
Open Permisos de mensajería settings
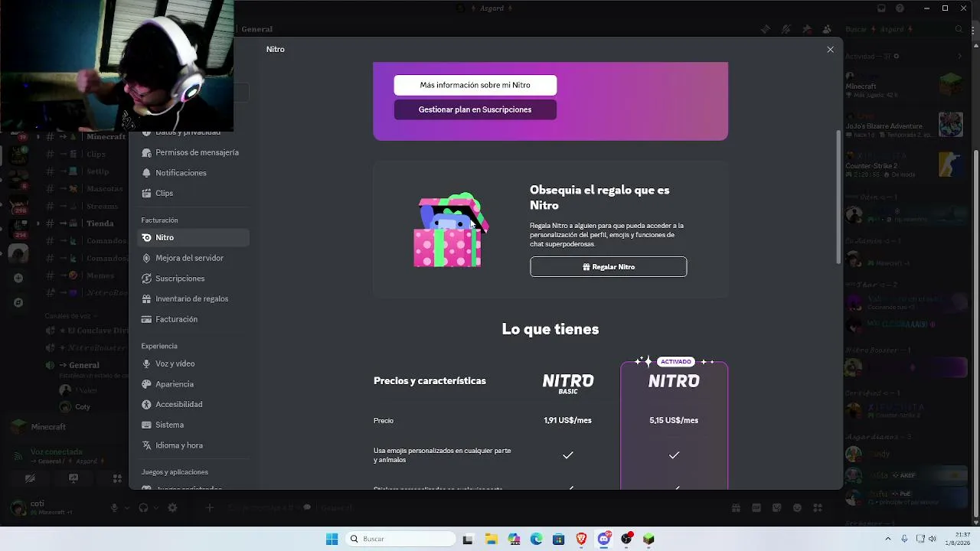[193, 152]
